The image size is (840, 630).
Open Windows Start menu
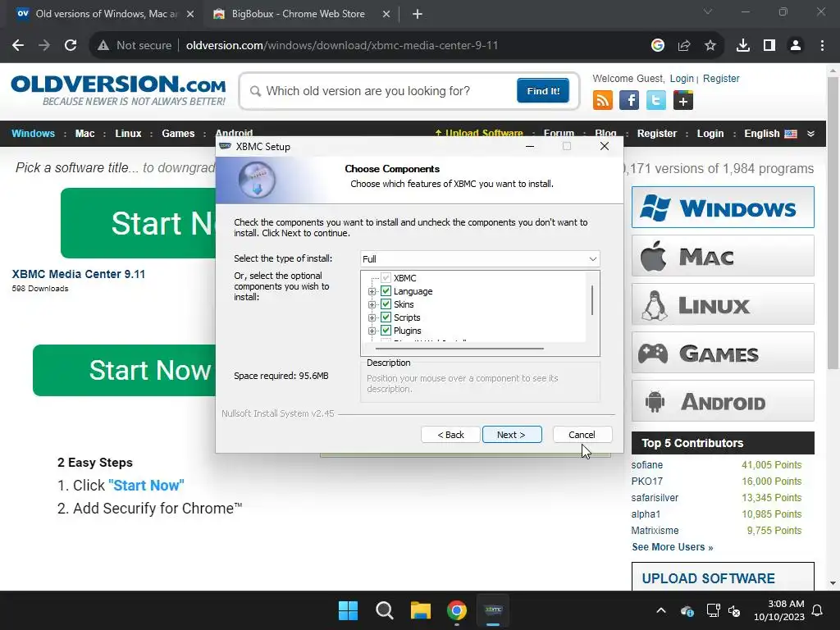pyautogui.click(x=348, y=610)
